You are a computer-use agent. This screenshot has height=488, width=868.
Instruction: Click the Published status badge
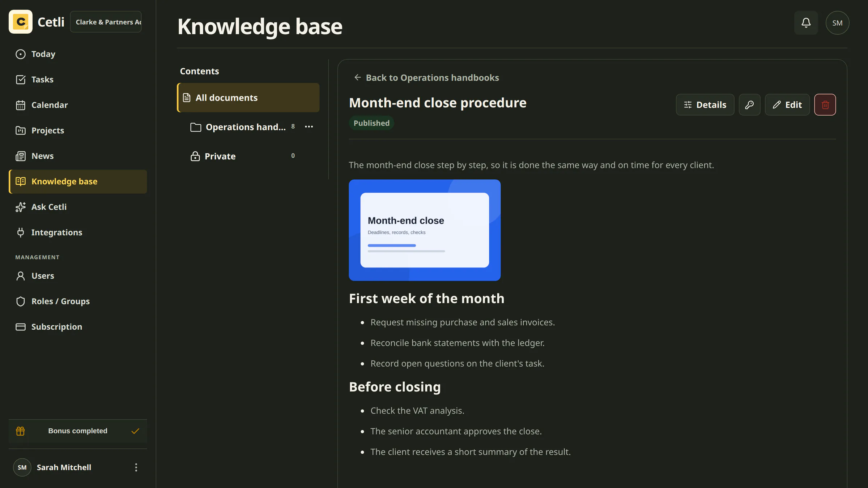[371, 123]
